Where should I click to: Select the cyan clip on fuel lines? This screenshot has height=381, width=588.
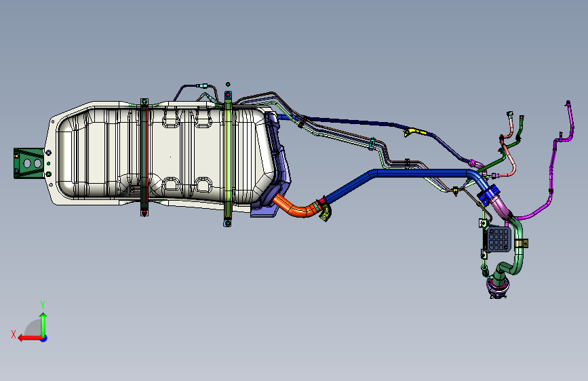[x=372, y=144]
